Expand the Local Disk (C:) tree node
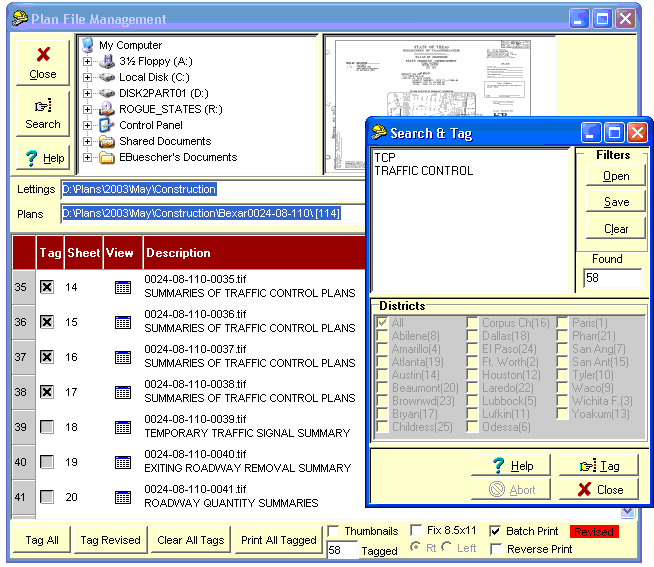The width and height of the screenshot is (654, 567). coord(88,77)
